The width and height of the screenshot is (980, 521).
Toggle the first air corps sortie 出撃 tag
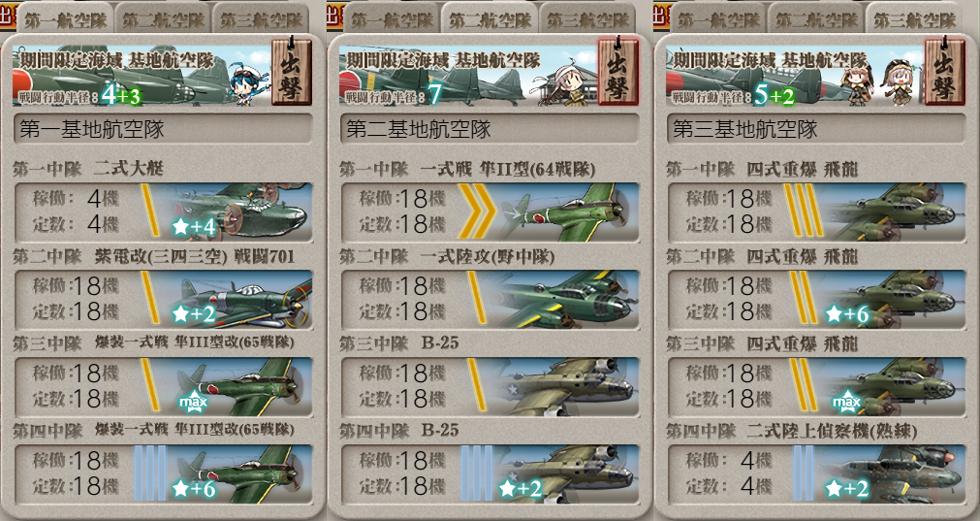291,71
